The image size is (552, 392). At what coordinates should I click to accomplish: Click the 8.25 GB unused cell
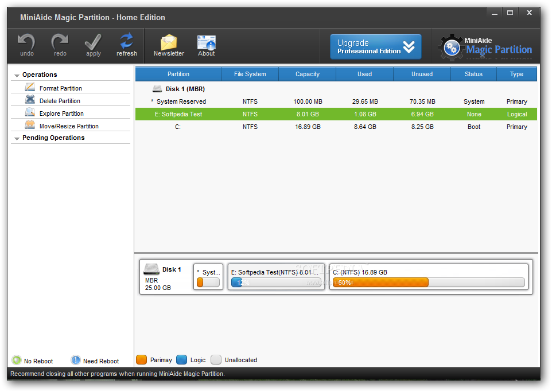422,127
